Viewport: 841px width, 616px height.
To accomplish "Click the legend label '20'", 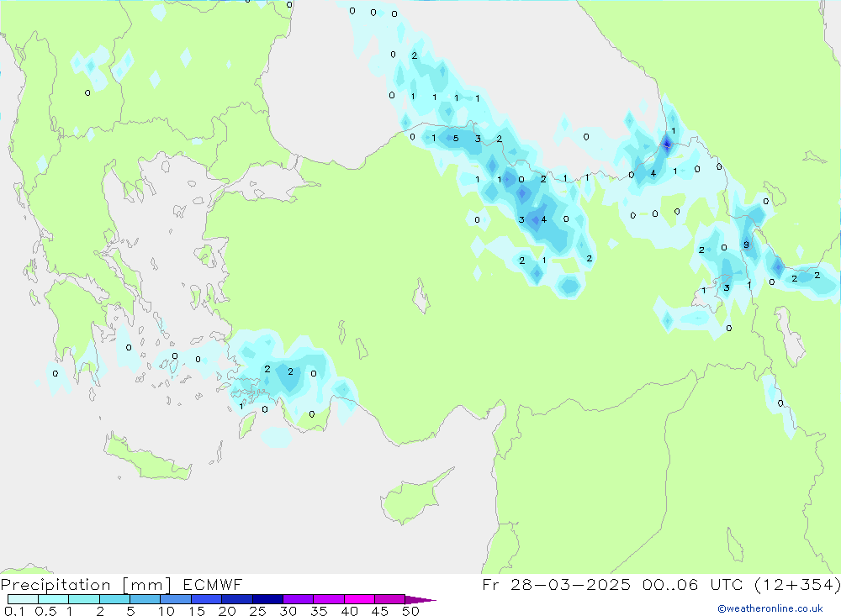I will tap(227, 611).
